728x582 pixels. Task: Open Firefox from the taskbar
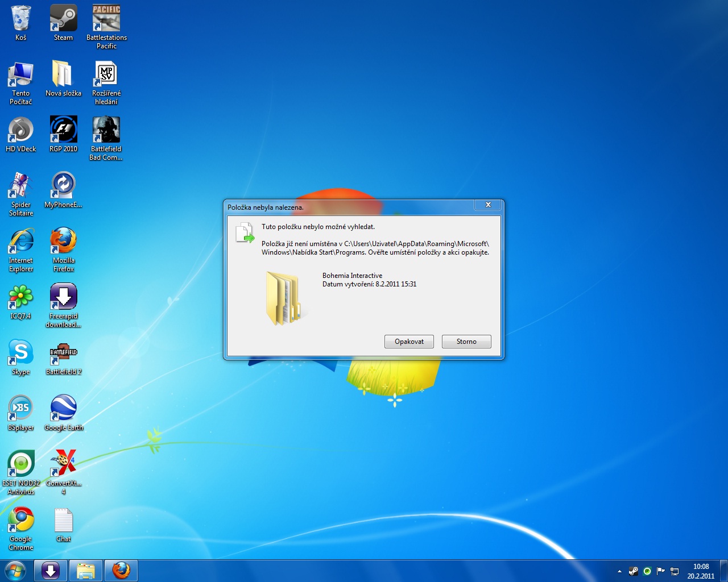pos(121,571)
